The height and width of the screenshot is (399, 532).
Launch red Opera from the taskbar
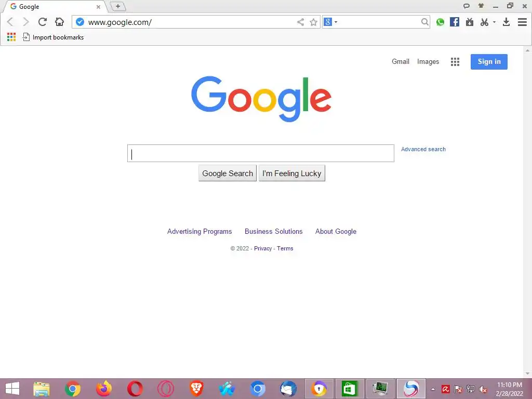[135, 389]
